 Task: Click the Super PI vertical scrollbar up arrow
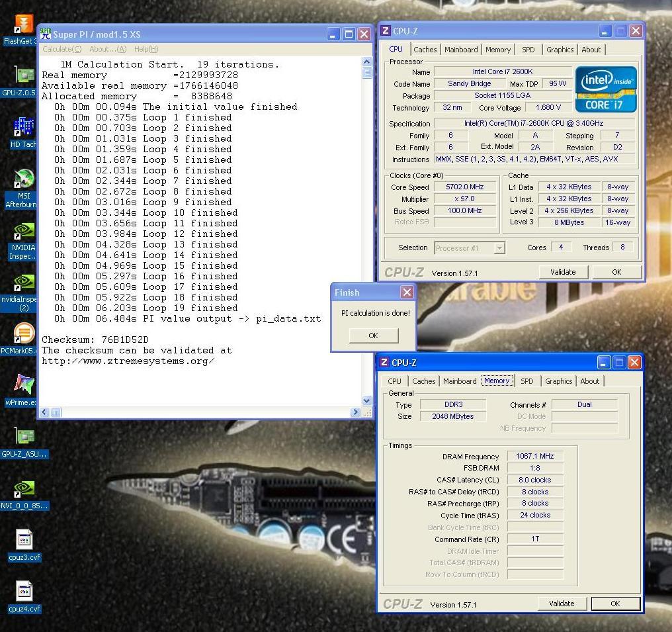(x=367, y=62)
